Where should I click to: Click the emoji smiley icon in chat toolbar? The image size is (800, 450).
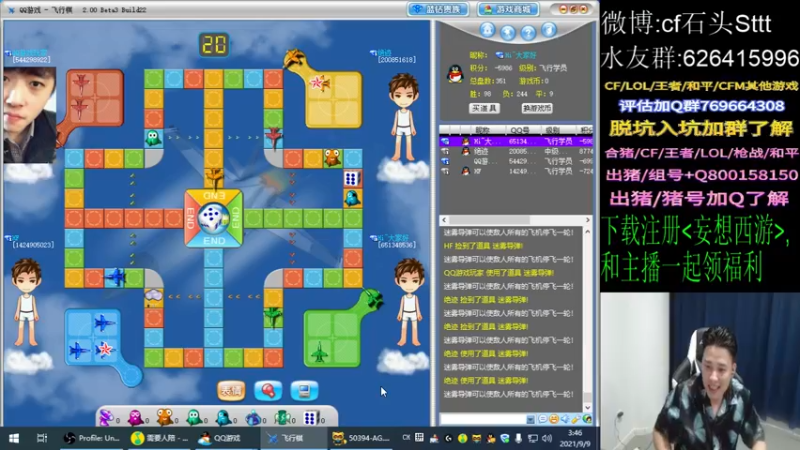pos(554,419)
